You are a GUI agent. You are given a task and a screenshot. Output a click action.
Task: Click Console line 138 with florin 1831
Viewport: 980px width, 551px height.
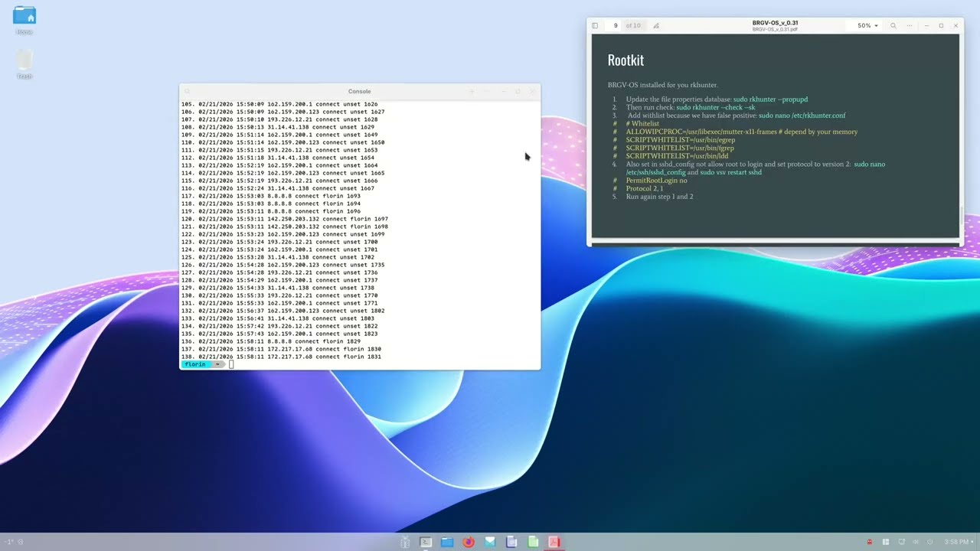tap(281, 357)
